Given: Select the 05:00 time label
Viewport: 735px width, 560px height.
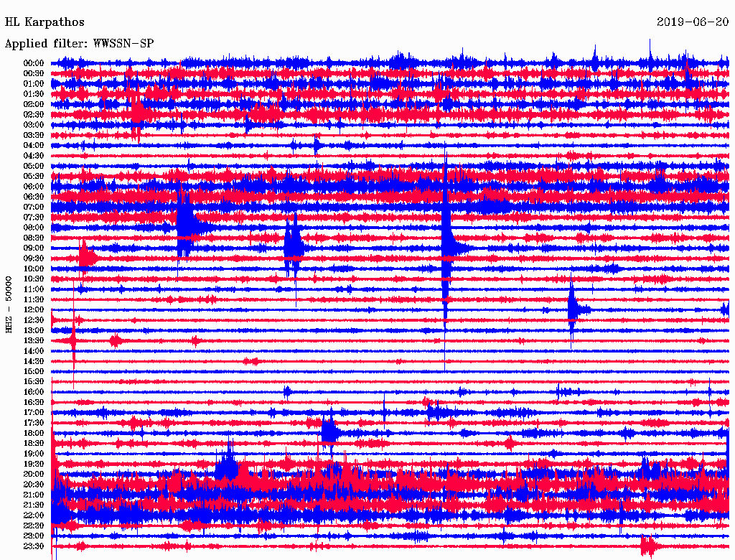Looking at the screenshot, I should 34,166.
